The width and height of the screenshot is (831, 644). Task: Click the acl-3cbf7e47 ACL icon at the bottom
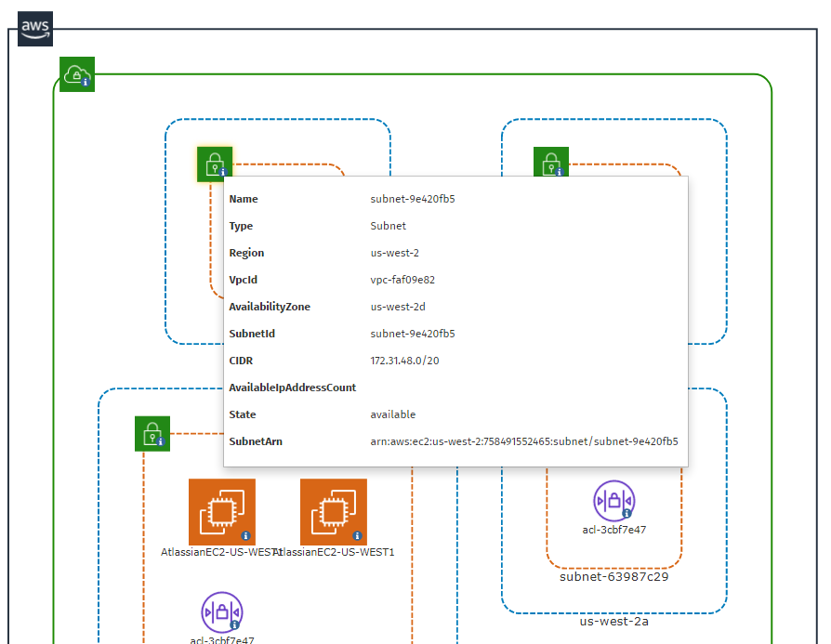[x=221, y=611]
